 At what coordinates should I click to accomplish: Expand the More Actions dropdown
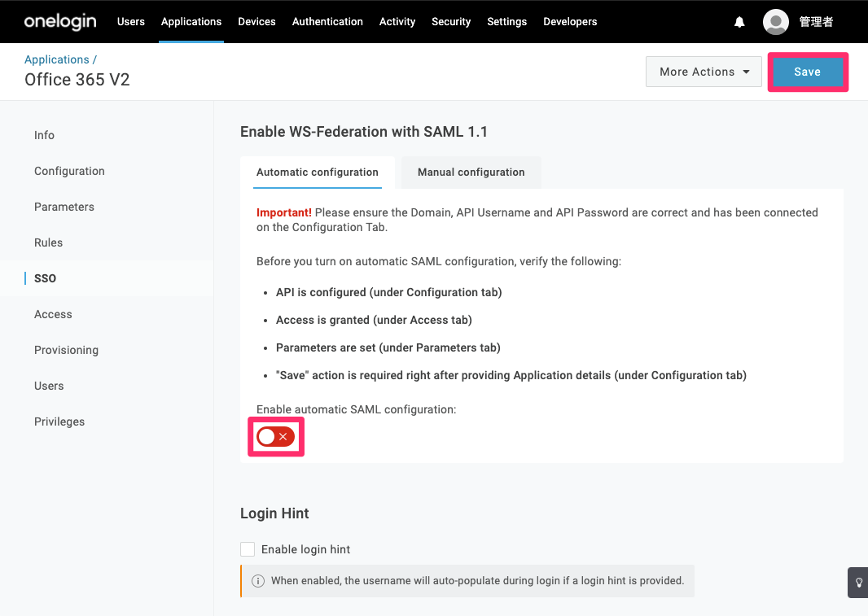pos(704,72)
